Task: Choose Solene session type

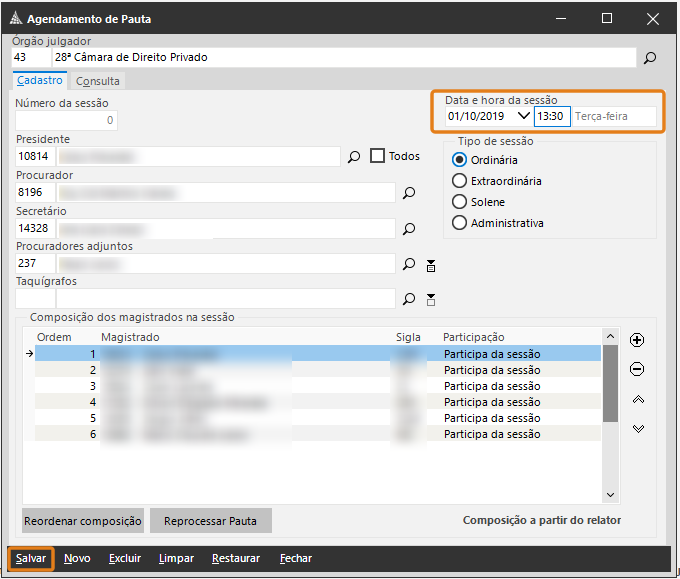Action: point(460,202)
